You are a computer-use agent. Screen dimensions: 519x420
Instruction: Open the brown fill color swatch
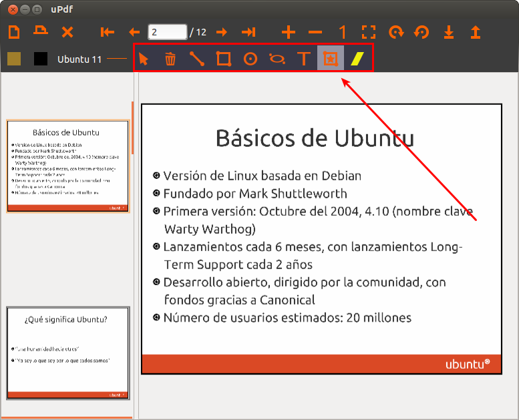point(14,59)
